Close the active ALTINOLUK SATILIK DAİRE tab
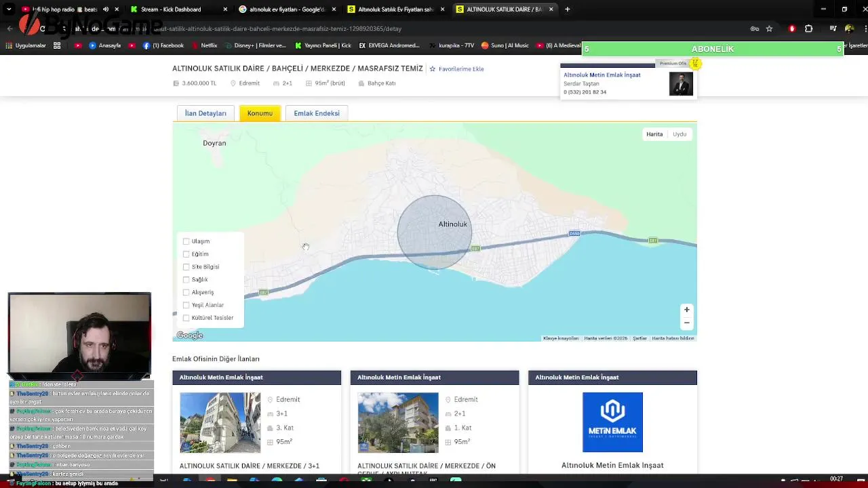This screenshot has width=868, height=488. (x=551, y=9)
